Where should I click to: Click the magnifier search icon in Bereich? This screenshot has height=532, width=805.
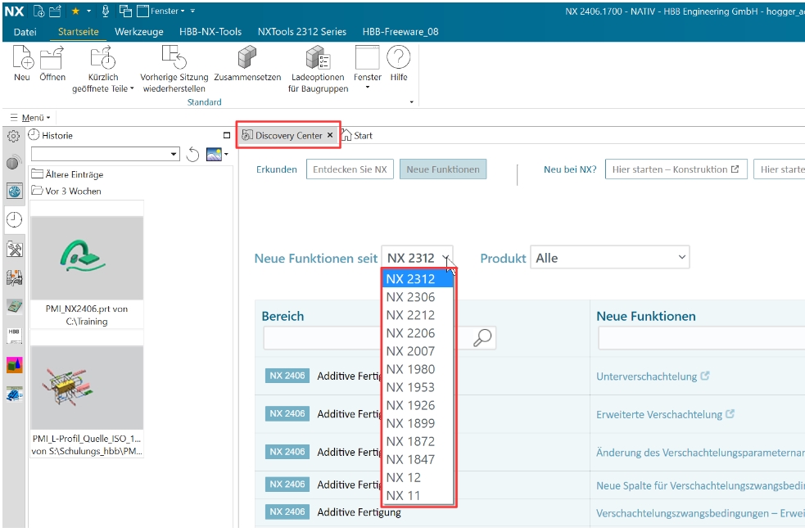coord(482,337)
